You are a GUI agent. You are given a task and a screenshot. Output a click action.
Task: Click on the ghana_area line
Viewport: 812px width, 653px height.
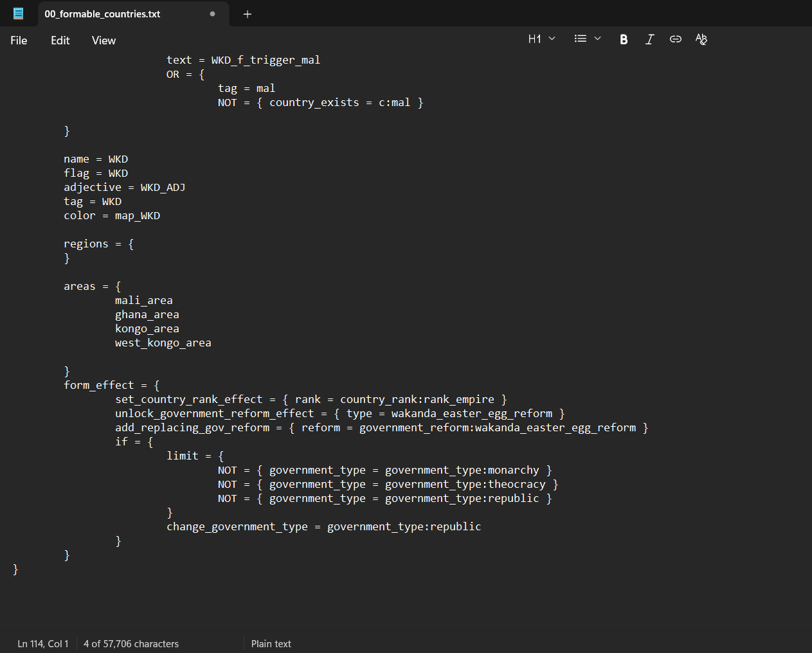147,314
